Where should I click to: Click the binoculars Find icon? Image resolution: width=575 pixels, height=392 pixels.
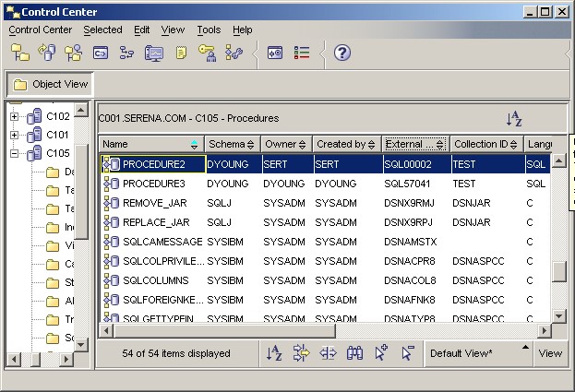(x=354, y=352)
